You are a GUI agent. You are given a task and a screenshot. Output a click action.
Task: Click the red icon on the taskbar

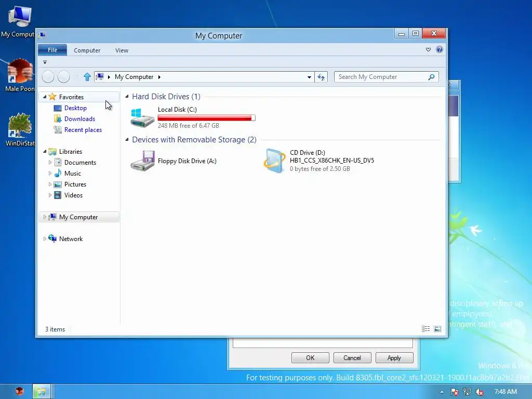[x=20, y=392]
